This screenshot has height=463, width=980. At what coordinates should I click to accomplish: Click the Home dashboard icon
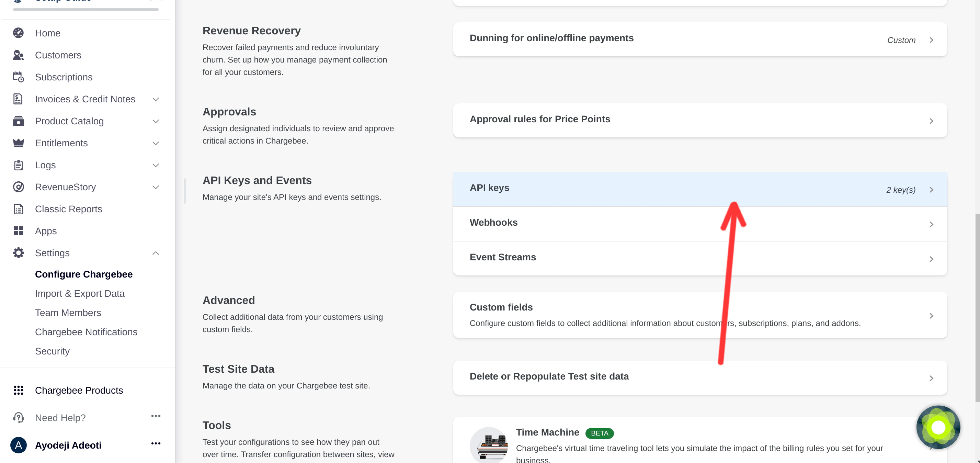18,33
